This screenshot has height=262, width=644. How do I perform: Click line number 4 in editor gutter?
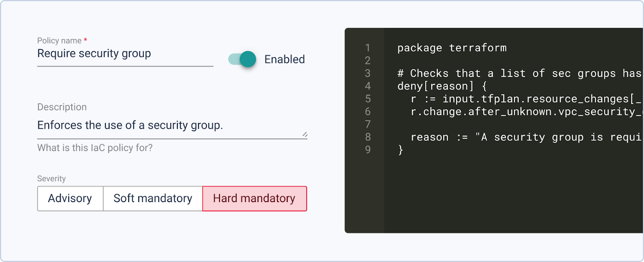click(367, 86)
